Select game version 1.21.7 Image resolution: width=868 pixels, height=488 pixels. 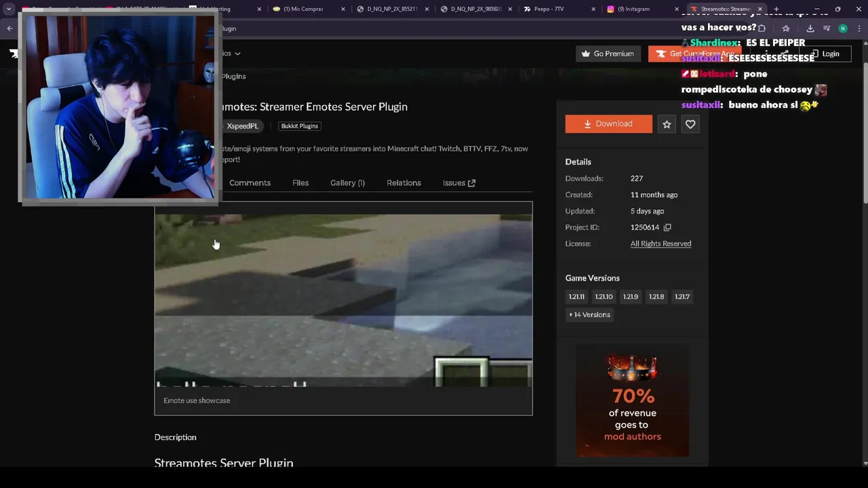682,297
